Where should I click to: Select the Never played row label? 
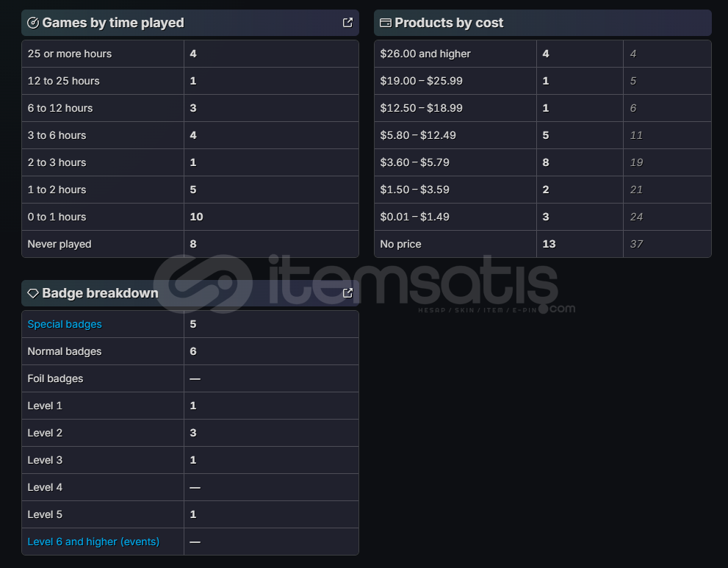coord(60,244)
